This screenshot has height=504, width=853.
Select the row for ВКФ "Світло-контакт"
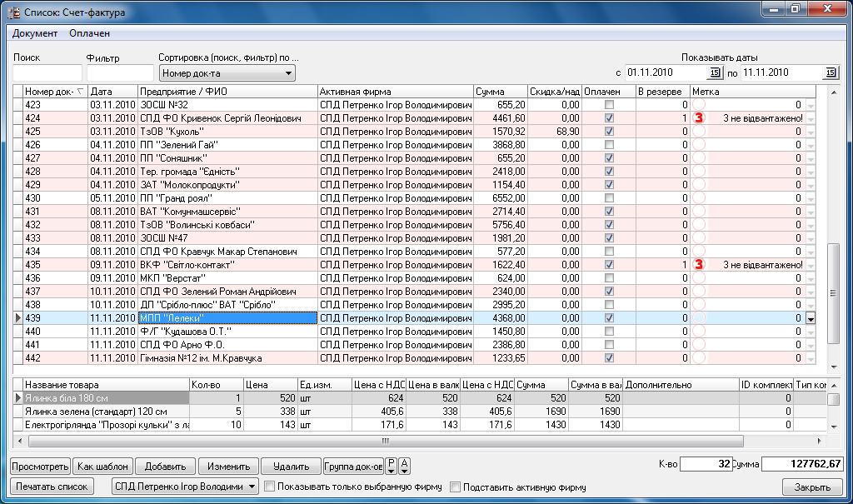415,265
